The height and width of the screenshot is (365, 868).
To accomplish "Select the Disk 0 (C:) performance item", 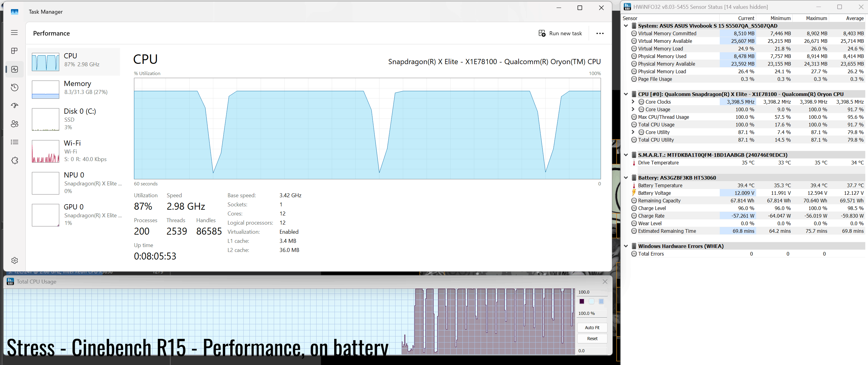I will tap(74, 119).
